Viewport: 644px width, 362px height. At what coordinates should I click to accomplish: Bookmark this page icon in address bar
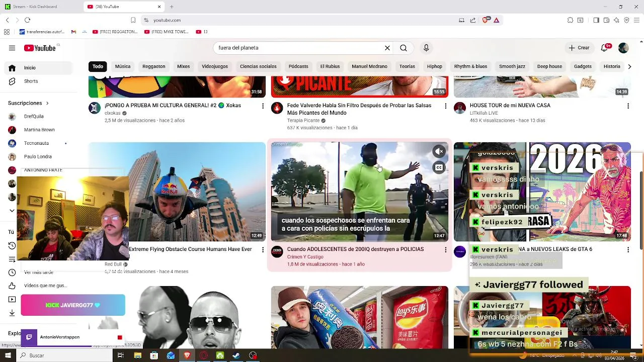(133, 20)
